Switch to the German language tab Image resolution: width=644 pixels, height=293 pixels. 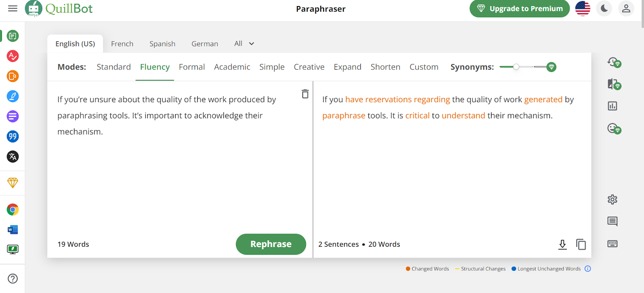(205, 43)
